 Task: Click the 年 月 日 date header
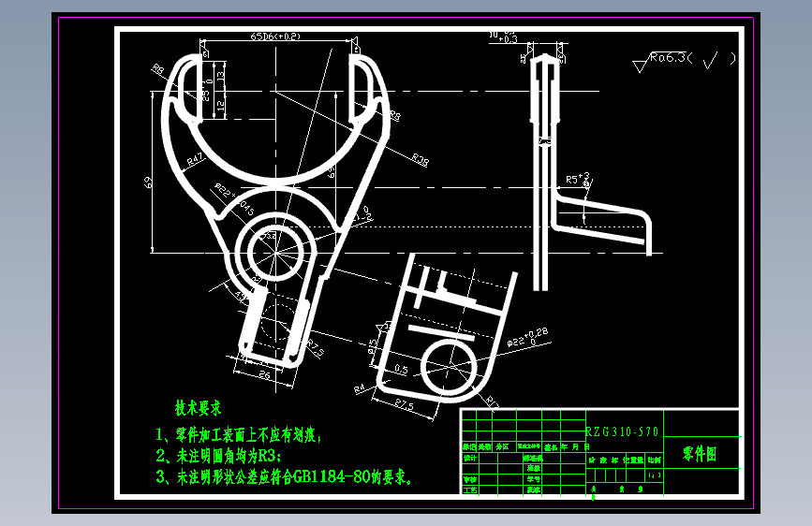pos(575,446)
